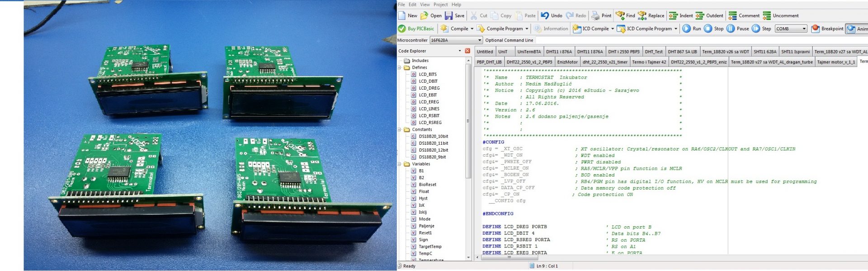Click the ICD Compile Program icon
Viewport: 868px width, 271px height.
click(621, 29)
